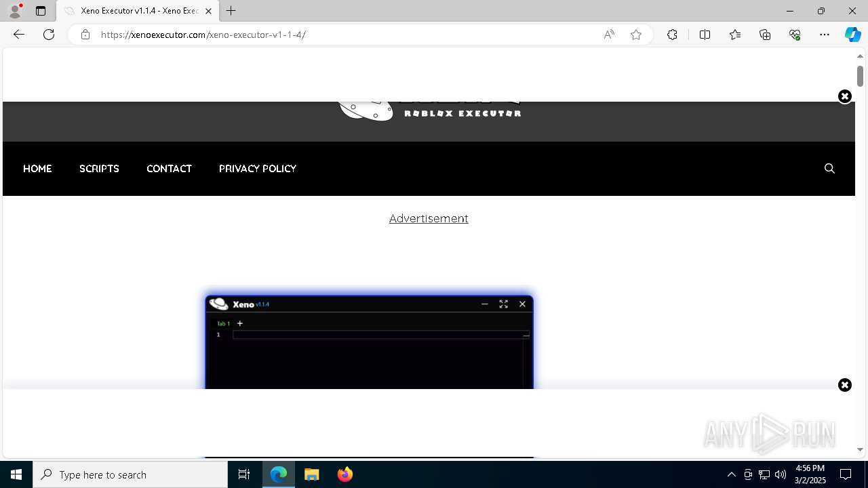Refresh the current page
868x488 pixels.
[x=49, y=35]
